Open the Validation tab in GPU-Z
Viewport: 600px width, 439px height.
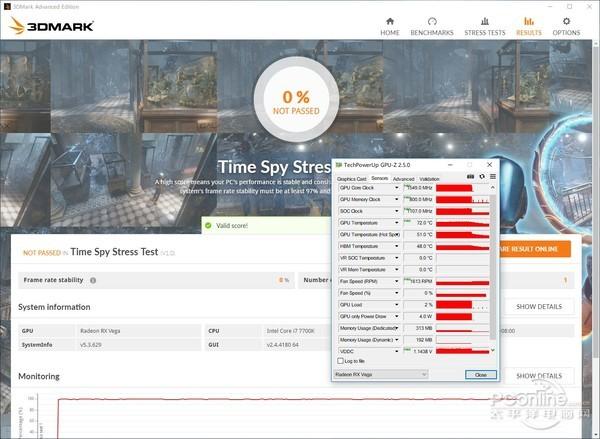coord(429,179)
